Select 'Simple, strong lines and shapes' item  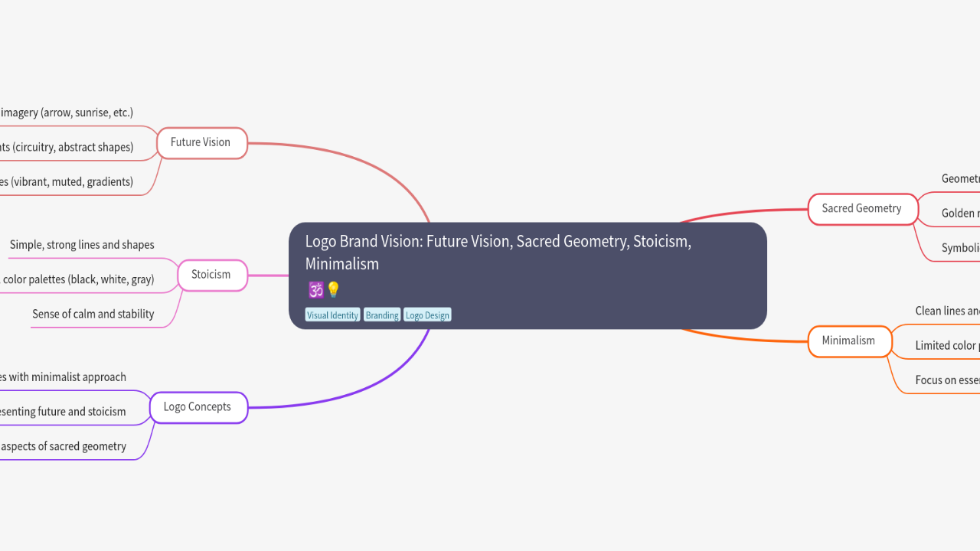82,245
